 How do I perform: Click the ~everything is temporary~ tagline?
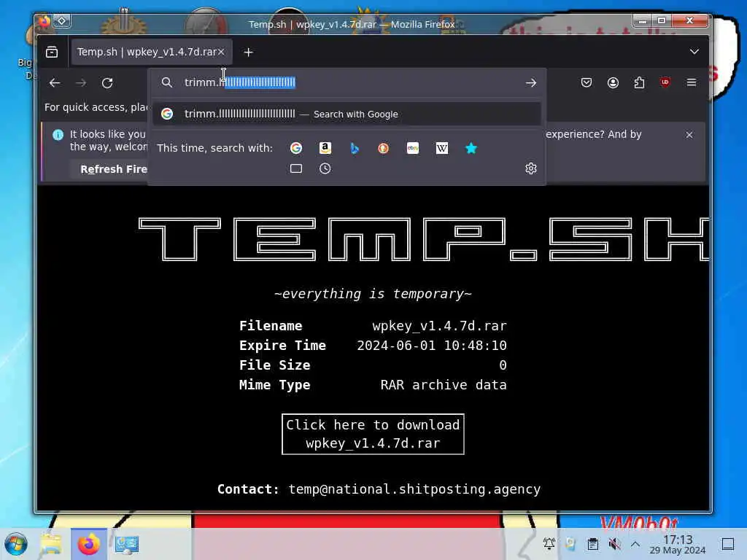(x=373, y=295)
